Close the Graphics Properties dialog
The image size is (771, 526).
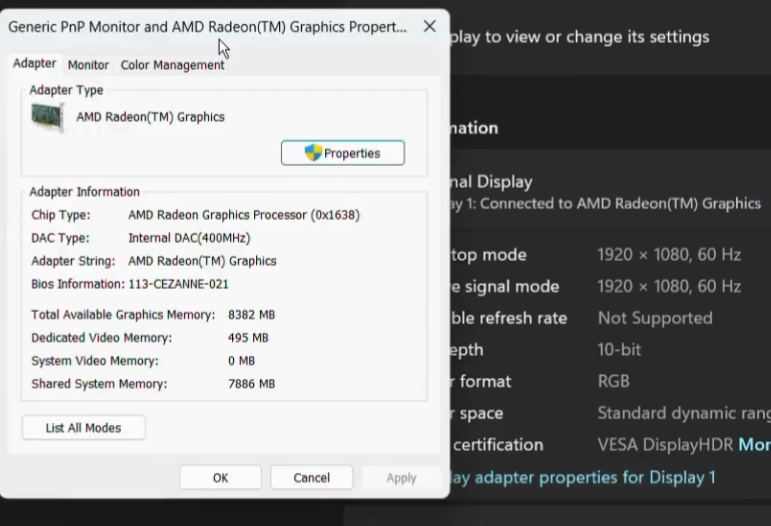(x=429, y=27)
